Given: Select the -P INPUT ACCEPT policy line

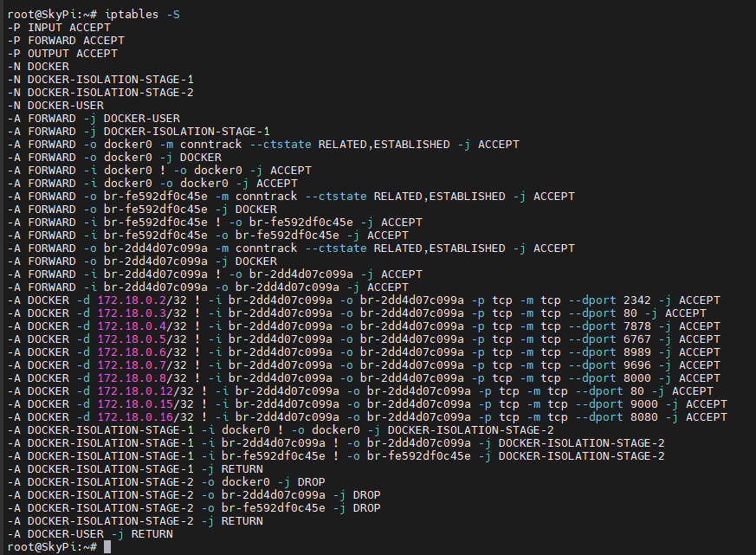Looking at the screenshot, I should click(x=56, y=27).
